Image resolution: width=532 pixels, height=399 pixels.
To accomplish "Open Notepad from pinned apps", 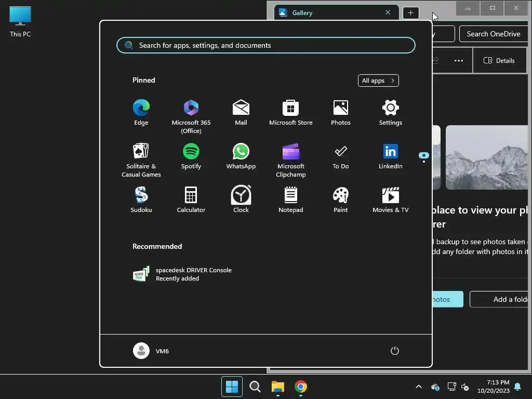I will (291, 200).
